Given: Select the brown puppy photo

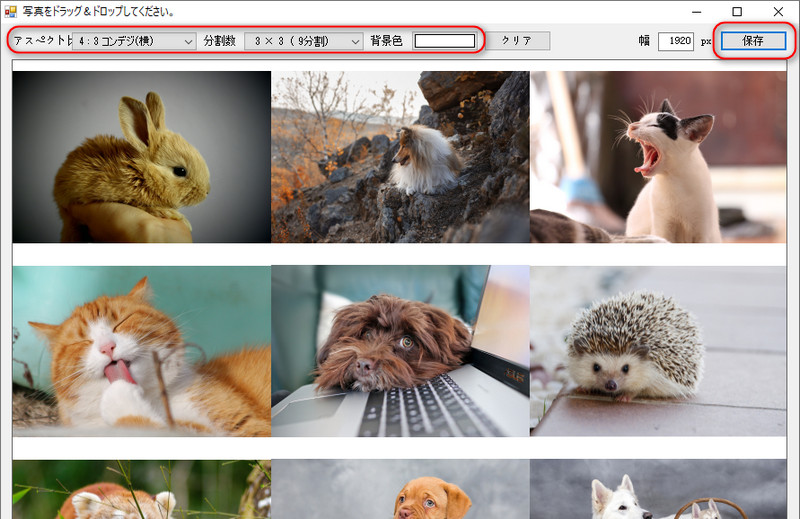Looking at the screenshot, I should click(x=401, y=489).
